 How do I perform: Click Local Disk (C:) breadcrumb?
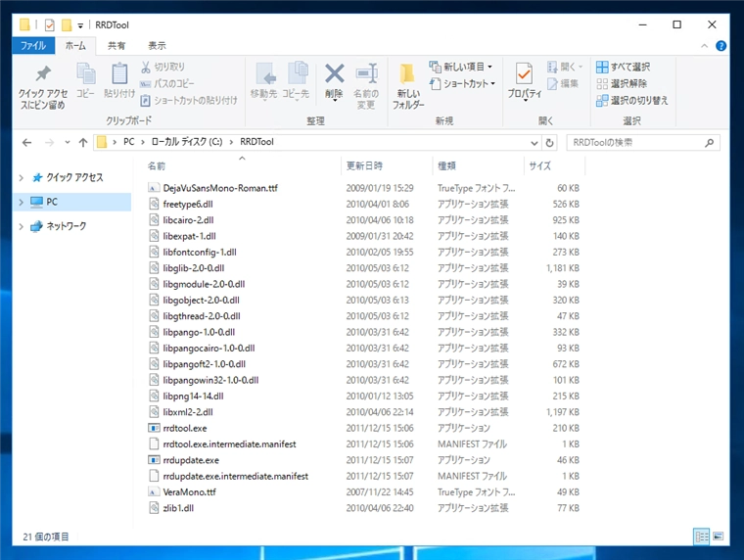[x=186, y=142]
